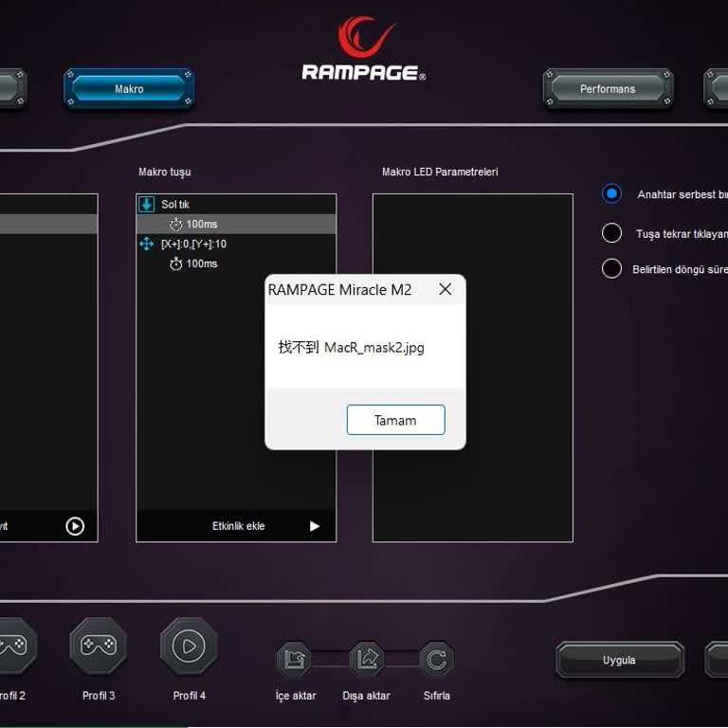Viewport: 728px width, 728px height.
Task: Select the first 100ms delay entry
Action: (x=201, y=224)
